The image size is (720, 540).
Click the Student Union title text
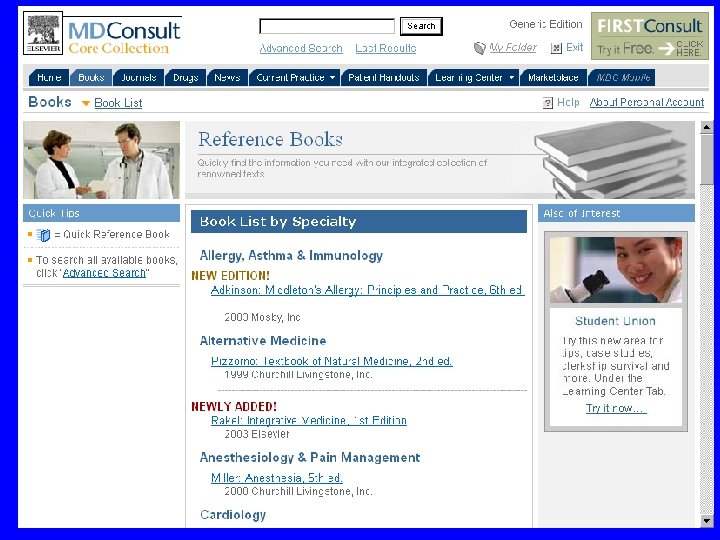[x=615, y=321]
